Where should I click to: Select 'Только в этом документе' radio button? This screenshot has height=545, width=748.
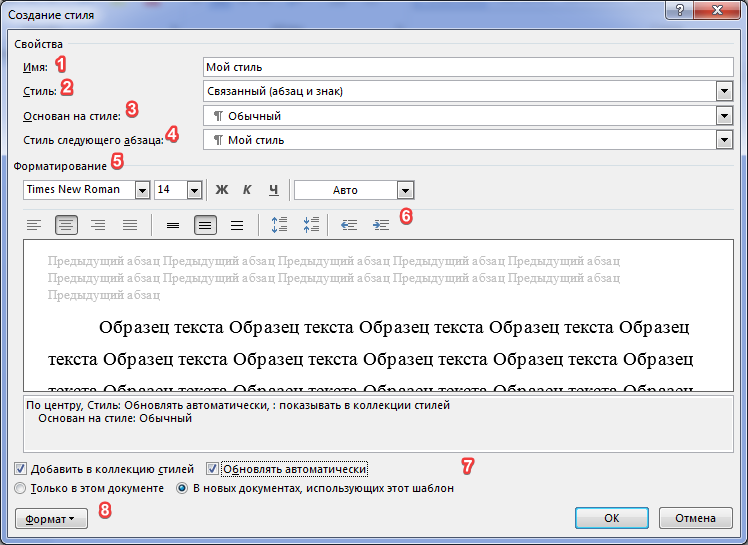21,489
